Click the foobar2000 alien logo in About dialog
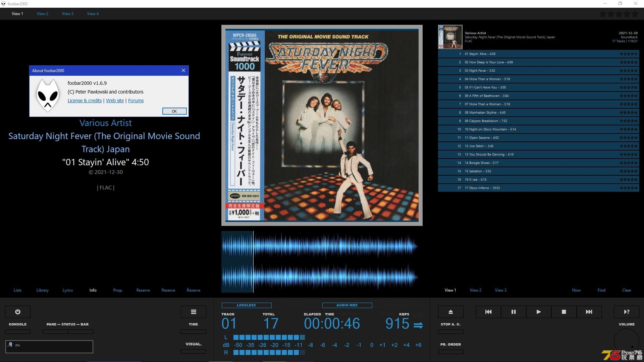Viewport: 644px width, 362px height. pos(48,95)
